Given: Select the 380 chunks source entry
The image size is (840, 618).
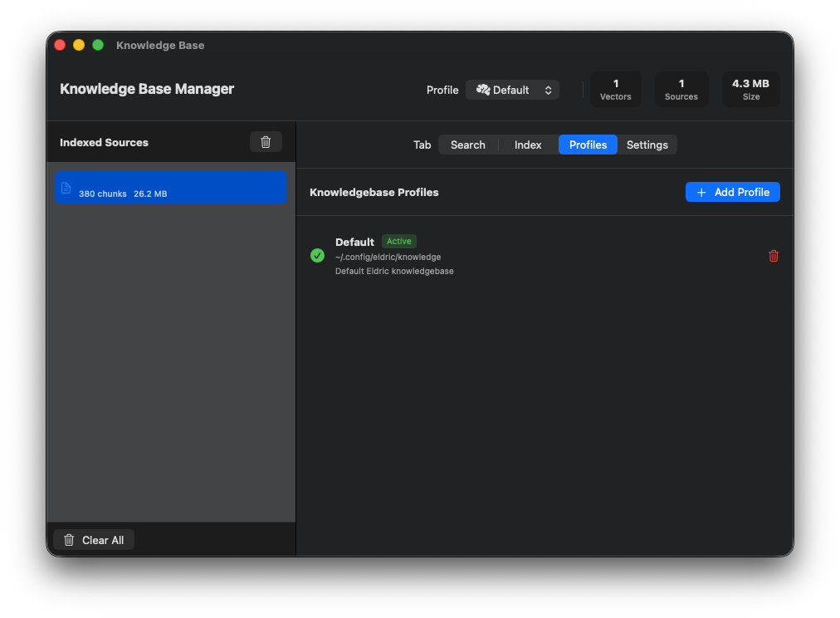Looking at the screenshot, I should (170, 188).
